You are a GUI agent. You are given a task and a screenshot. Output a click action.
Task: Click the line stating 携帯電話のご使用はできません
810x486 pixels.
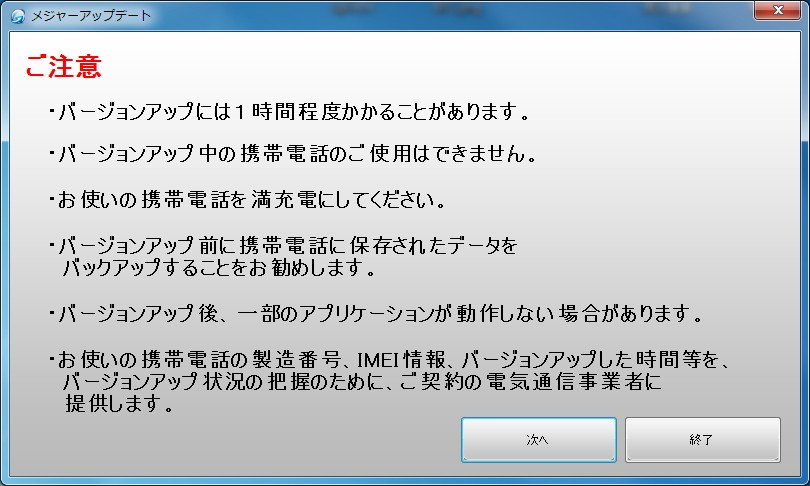293,153
